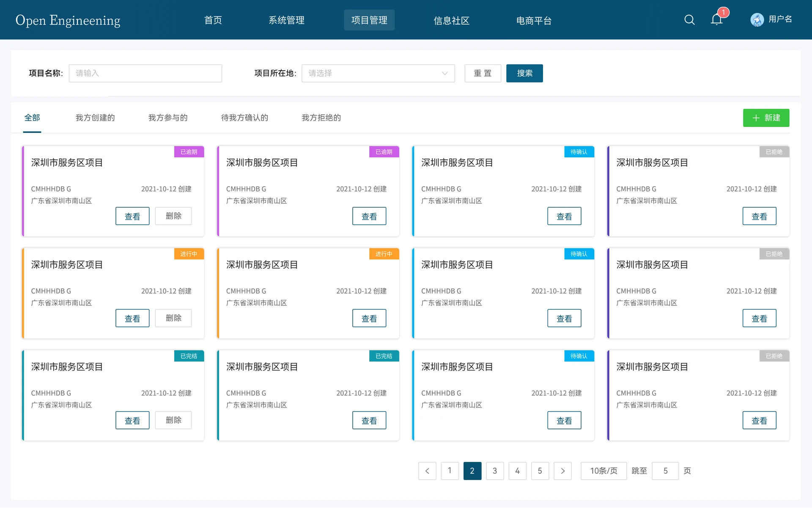Viewport: 812px width, 511px height.
Task: Click 查看 on bottom-row 待确认 card
Action: click(x=564, y=420)
